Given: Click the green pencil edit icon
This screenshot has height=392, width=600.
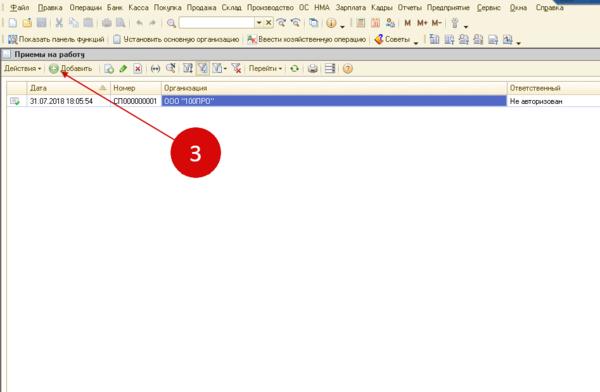Looking at the screenshot, I should pyautogui.click(x=123, y=69).
